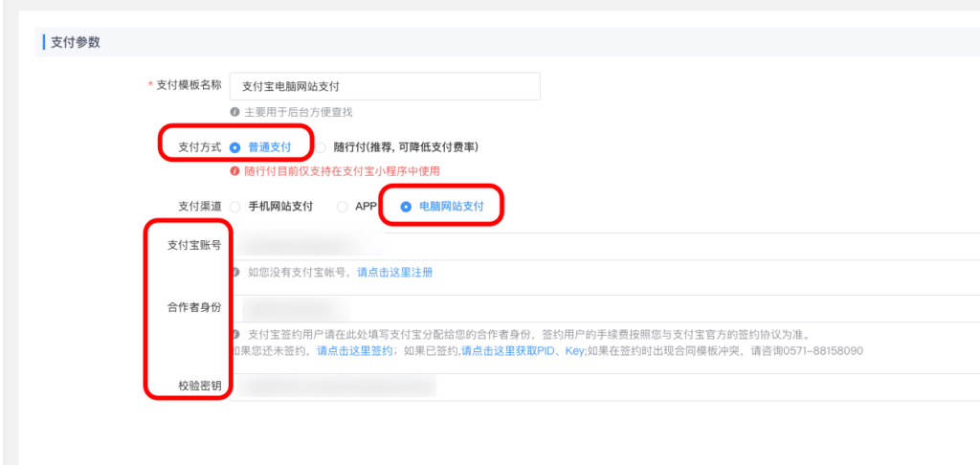Choose the APP payment channel radio
The image size is (980, 465).
pyautogui.click(x=342, y=207)
